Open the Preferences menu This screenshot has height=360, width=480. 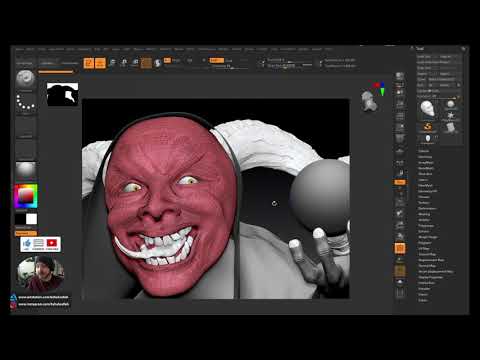click(x=207, y=49)
